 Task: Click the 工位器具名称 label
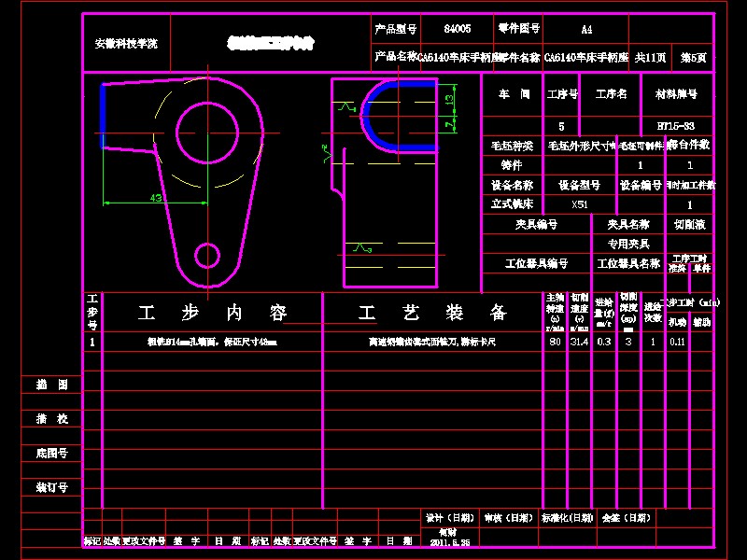(628, 263)
